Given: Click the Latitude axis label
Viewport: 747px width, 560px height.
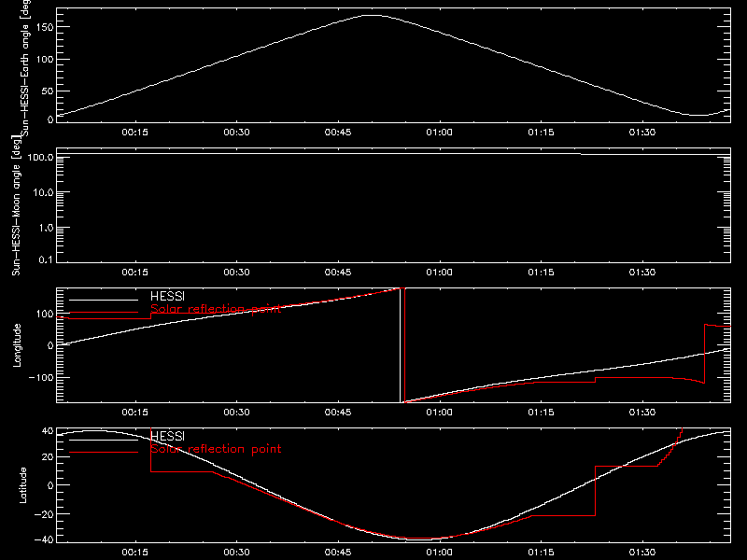Looking at the screenshot, I should [22, 484].
